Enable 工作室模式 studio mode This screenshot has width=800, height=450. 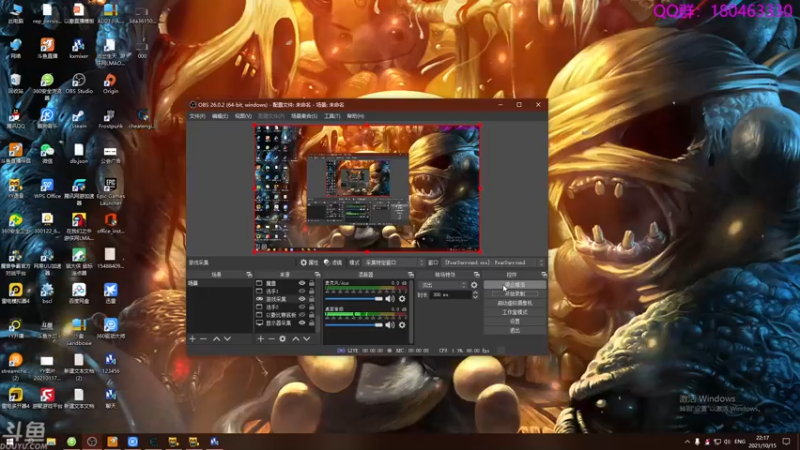(x=515, y=312)
